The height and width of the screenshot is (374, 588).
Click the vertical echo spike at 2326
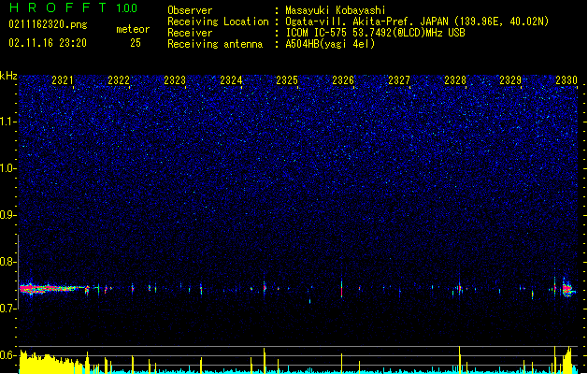(x=341, y=289)
